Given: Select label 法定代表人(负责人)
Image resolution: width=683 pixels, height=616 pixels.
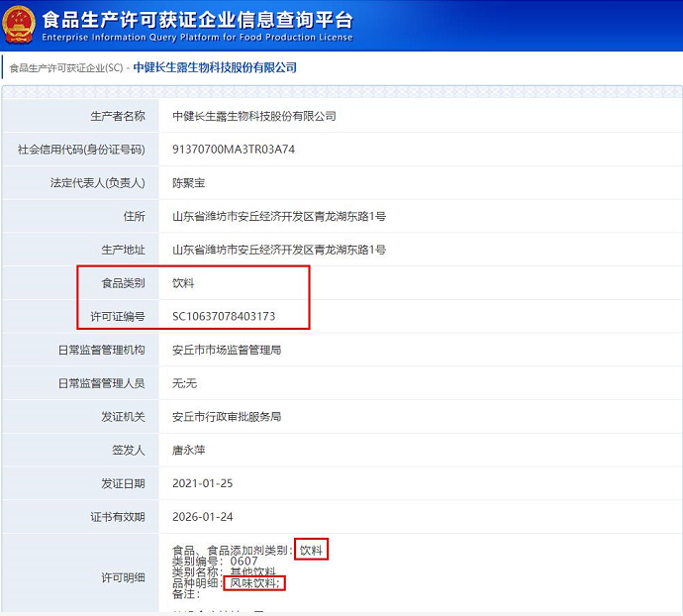Looking at the screenshot, I should pos(98,182).
